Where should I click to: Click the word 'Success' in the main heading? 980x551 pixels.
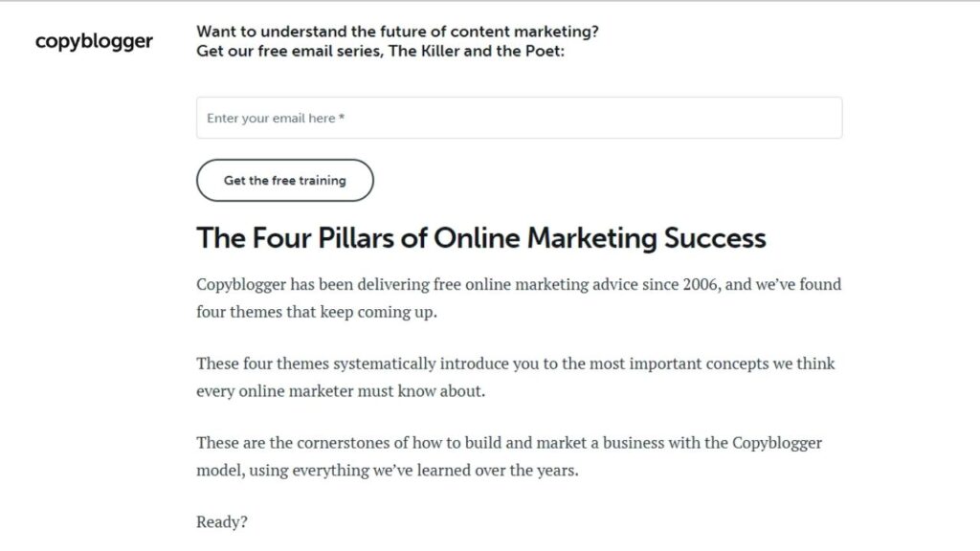pyautogui.click(x=715, y=238)
